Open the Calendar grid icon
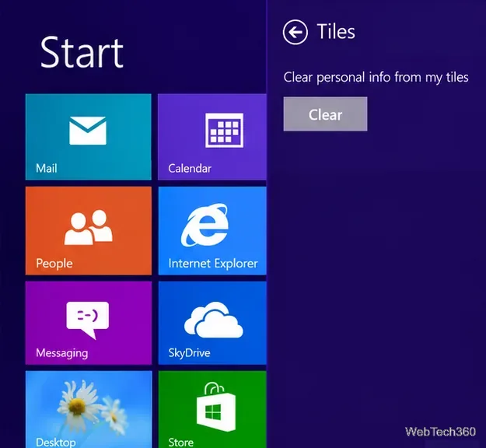Image resolution: width=486 pixels, height=448 pixels. pyautogui.click(x=224, y=130)
